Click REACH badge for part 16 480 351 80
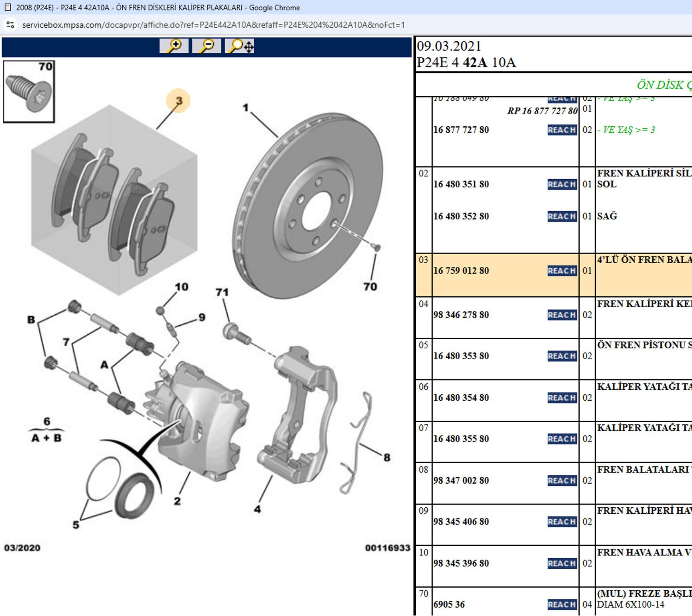This screenshot has height=616, width=692. [x=562, y=184]
